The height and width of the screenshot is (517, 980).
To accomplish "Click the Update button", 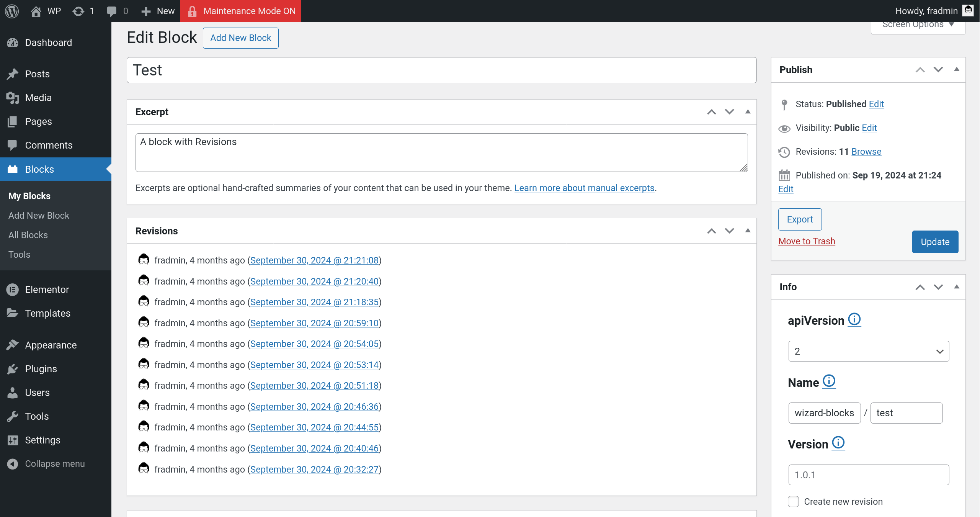I will 935,242.
